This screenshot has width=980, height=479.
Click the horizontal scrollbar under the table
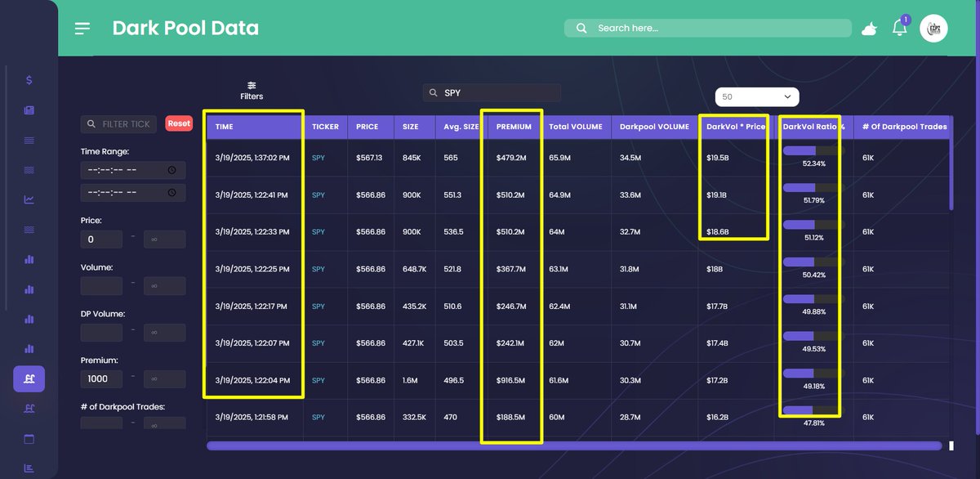click(x=574, y=445)
